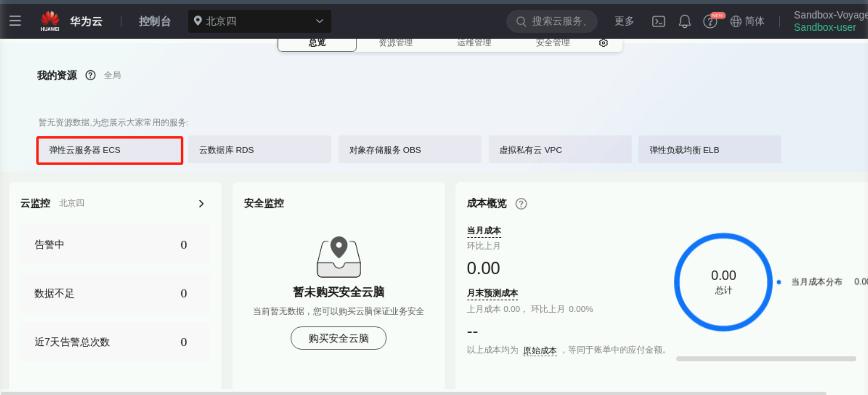Open the 华为云 home link
Screen dimensions: 868x395
(86, 21)
